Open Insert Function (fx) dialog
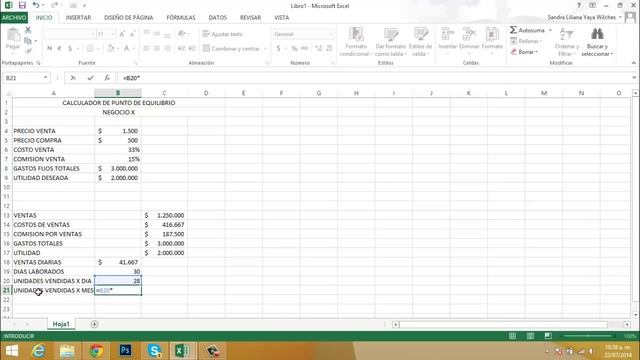640x360 pixels. click(107, 78)
